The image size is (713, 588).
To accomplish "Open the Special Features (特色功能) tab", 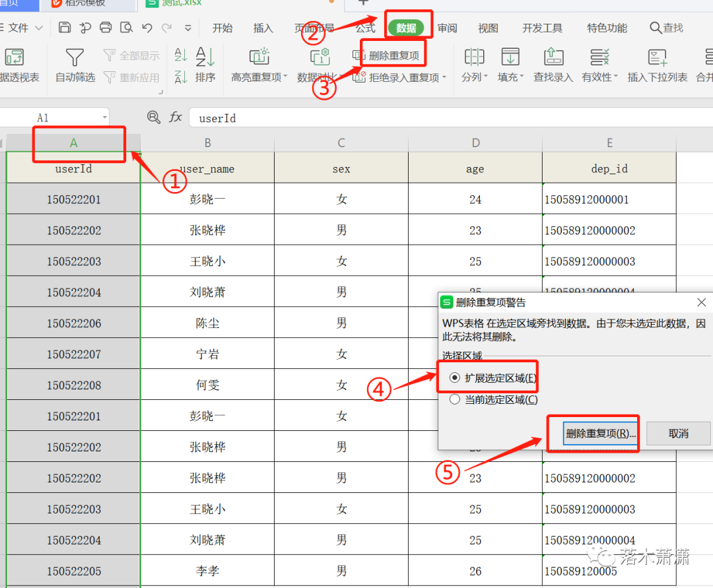I will tap(607, 28).
